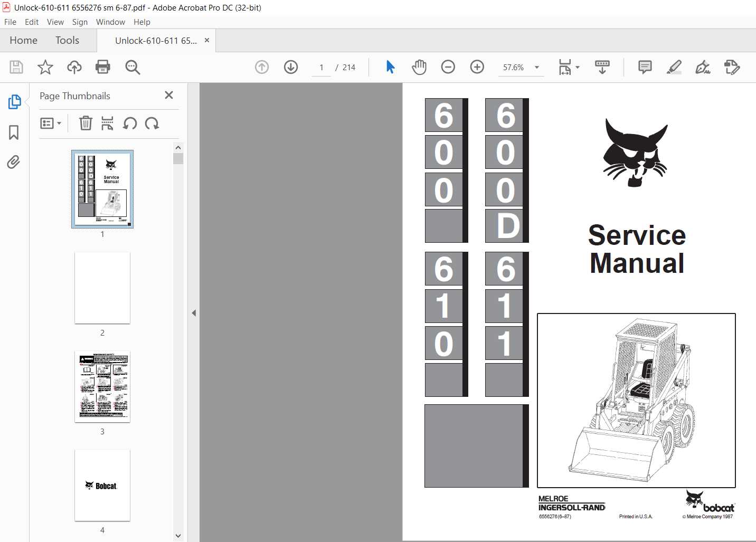Open Page Thumbnails sidebar icon
This screenshot has width=756, height=542.
14,101
